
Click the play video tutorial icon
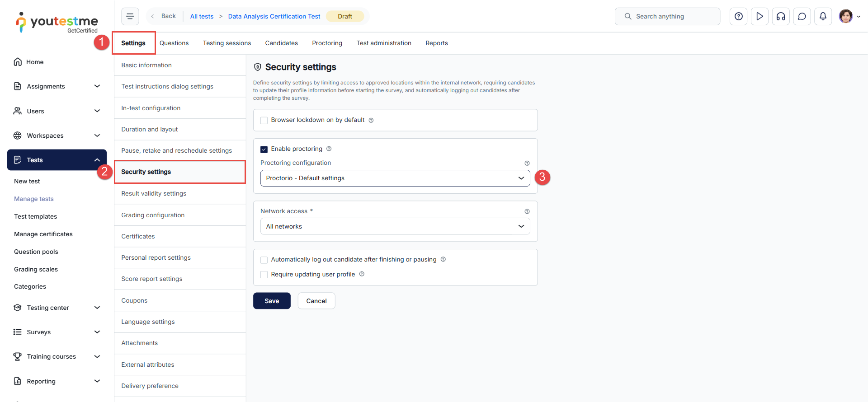coord(759,16)
